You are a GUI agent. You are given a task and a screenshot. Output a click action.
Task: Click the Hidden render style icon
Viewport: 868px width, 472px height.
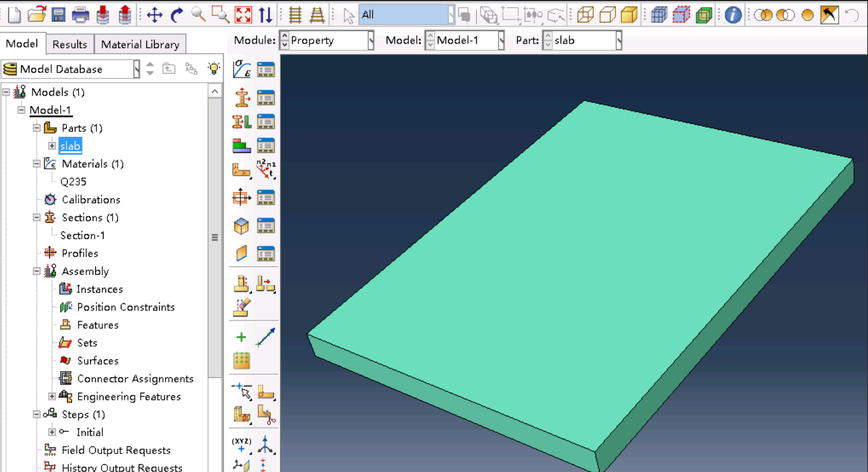(607, 14)
